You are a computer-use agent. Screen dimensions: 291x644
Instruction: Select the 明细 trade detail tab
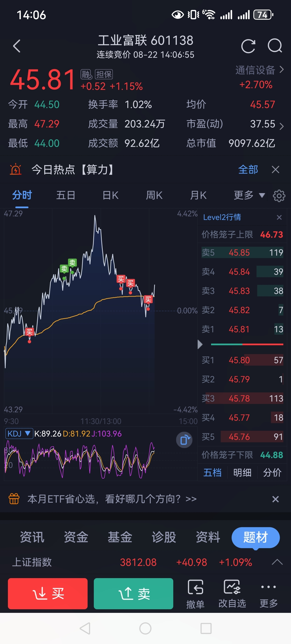[x=242, y=472]
